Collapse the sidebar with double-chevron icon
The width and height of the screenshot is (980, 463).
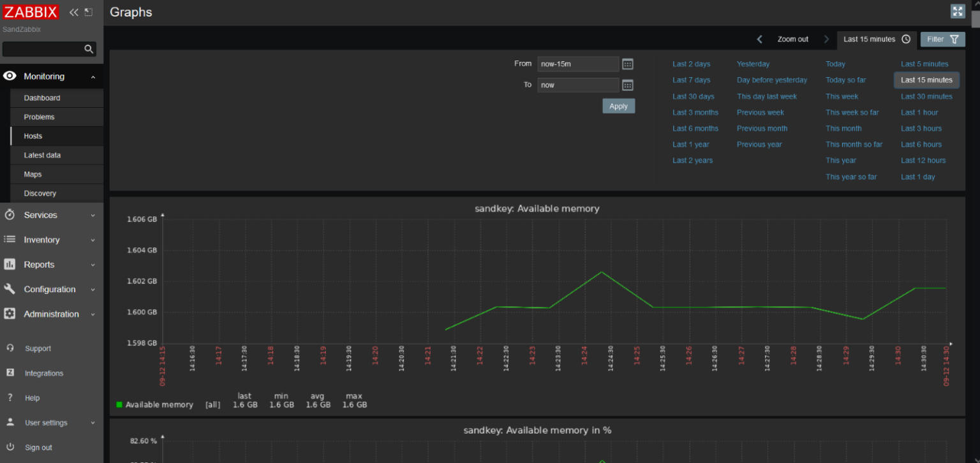click(74, 12)
